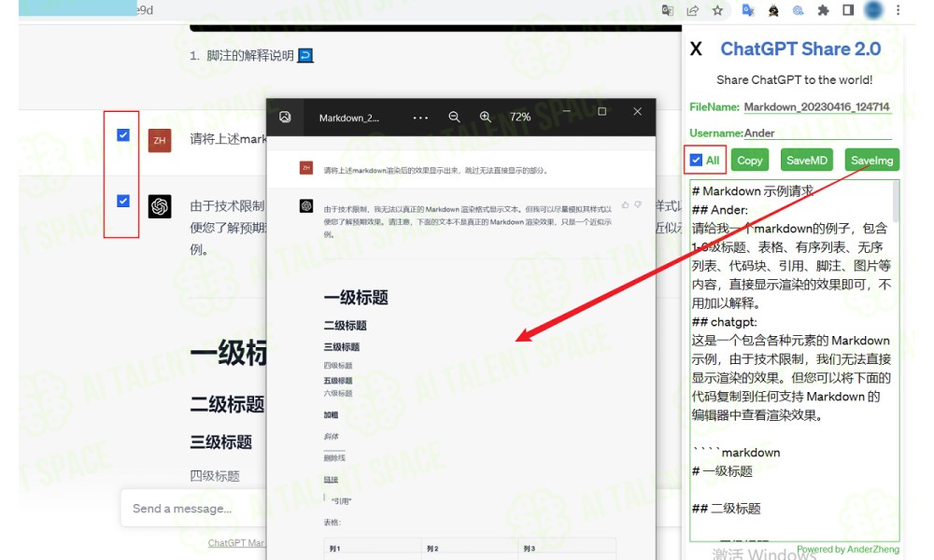Open the Extensions puzzle-piece menu
This screenshot has width=934, height=560.
(x=823, y=10)
